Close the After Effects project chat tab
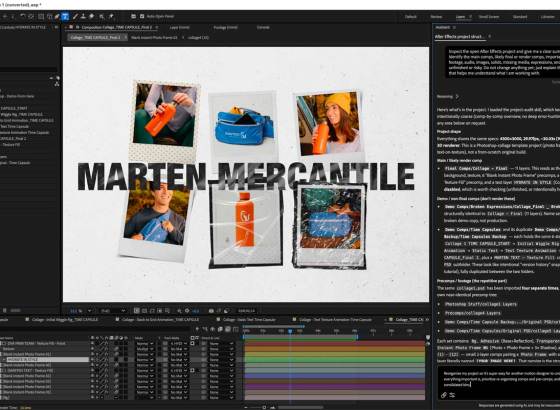Image resolution: width=560 pixels, height=410 pixels. tap(489, 36)
